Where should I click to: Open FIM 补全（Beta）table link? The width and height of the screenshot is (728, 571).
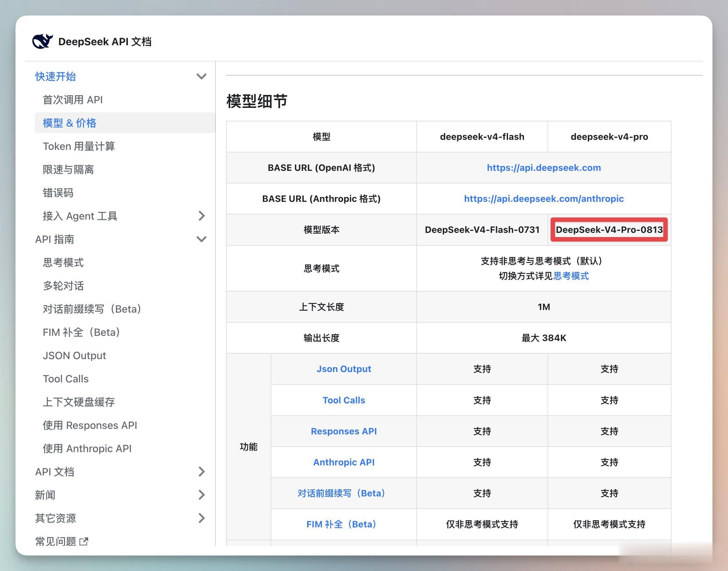[342, 524]
